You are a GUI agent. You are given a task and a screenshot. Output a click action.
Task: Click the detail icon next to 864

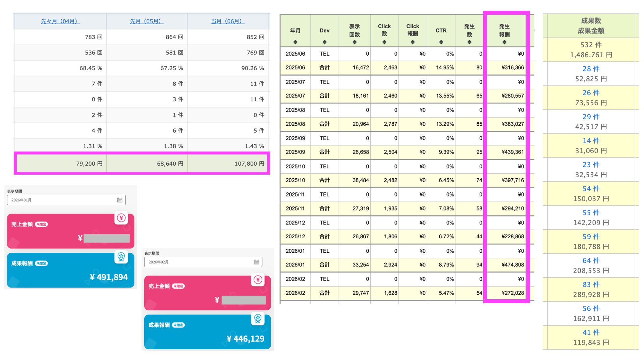[x=180, y=37]
